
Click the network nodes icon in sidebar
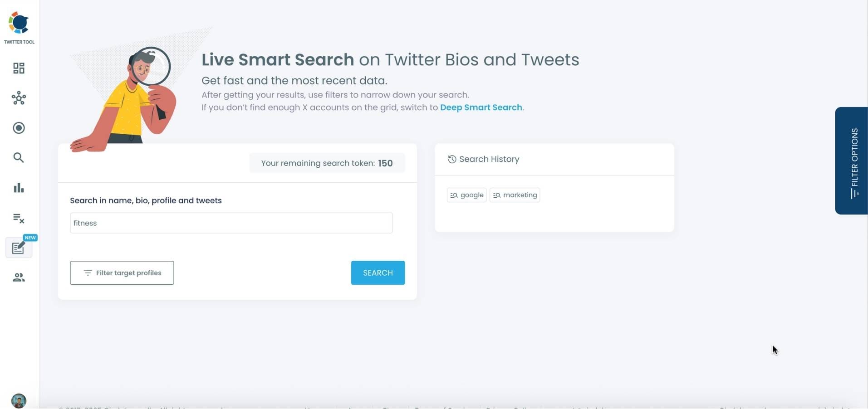pyautogui.click(x=19, y=98)
